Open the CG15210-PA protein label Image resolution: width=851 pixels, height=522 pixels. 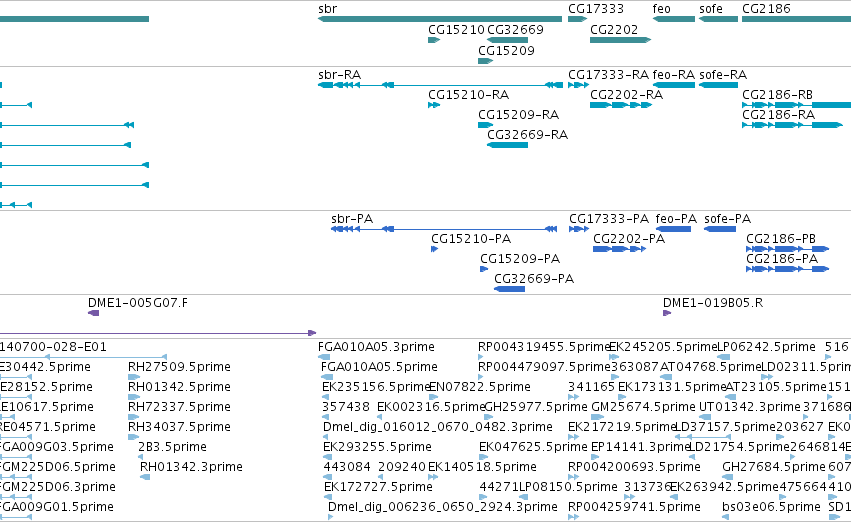click(x=471, y=239)
